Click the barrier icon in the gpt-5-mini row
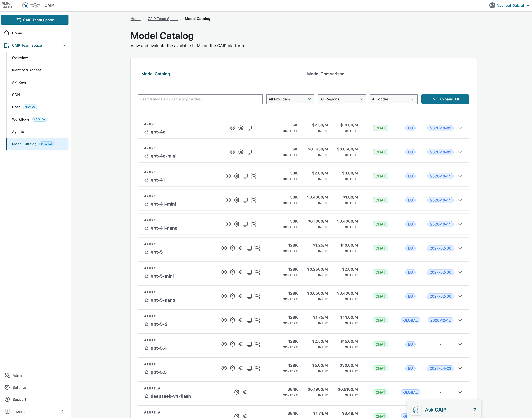 258,272
